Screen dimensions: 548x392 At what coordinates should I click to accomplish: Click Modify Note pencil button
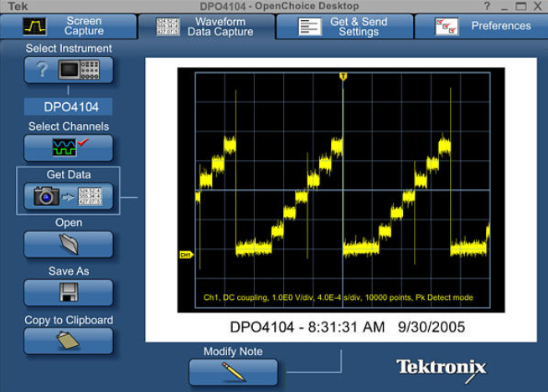pyautogui.click(x=234, y=373)
